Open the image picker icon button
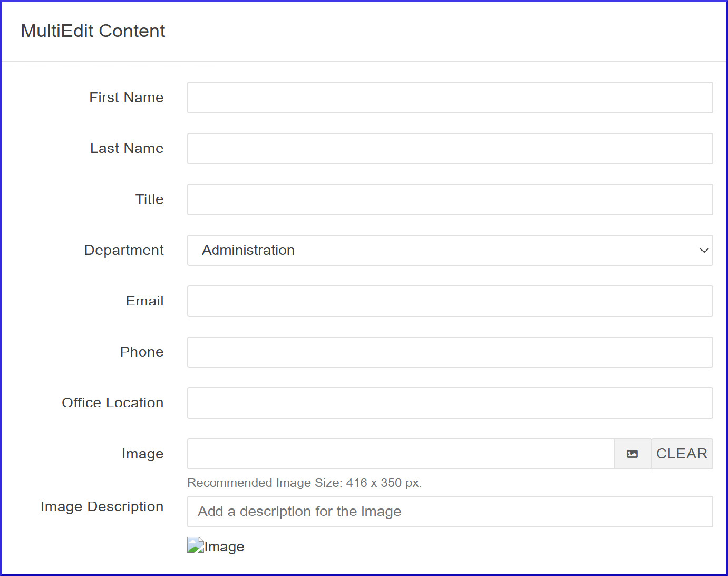Image resolution: width=728 pixels, height=576 pixels. [633, 454]
